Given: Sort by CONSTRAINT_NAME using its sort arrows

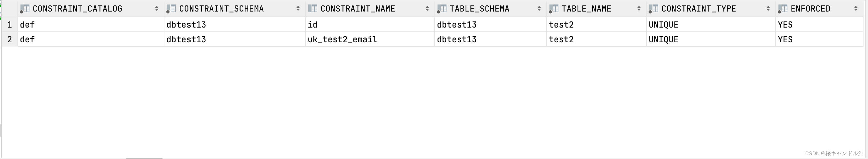Looking at the screenshot, I should point(427,9).
